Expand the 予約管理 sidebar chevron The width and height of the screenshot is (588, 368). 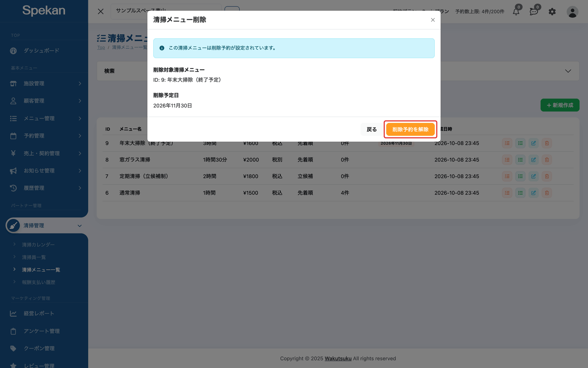[80, 136]
